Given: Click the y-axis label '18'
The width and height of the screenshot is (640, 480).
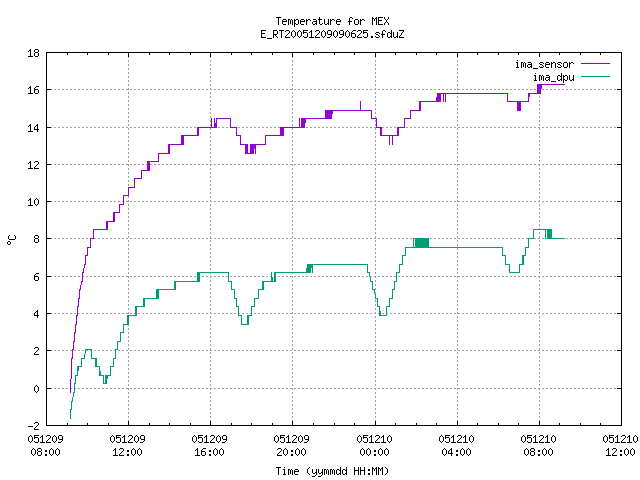Looking at the screenshot, I should point(33,53).
